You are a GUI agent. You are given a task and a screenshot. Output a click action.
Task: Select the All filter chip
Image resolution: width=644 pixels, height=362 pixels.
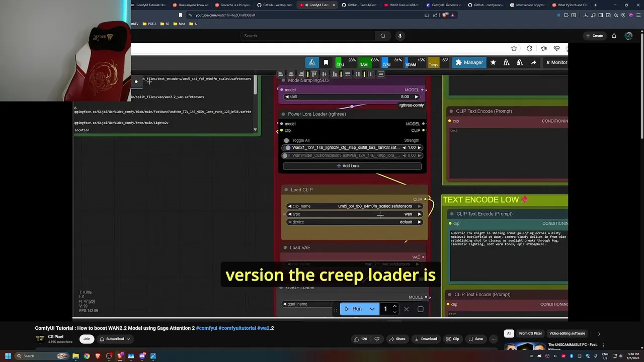click(509, 333)
